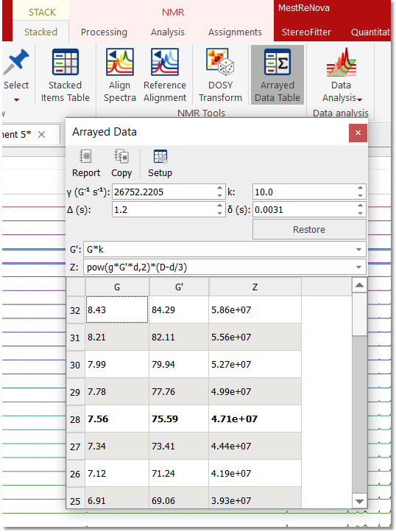Open the Analysis ribbon tab
This screenshot has height=532, width=396.
(x=168, y=32)
